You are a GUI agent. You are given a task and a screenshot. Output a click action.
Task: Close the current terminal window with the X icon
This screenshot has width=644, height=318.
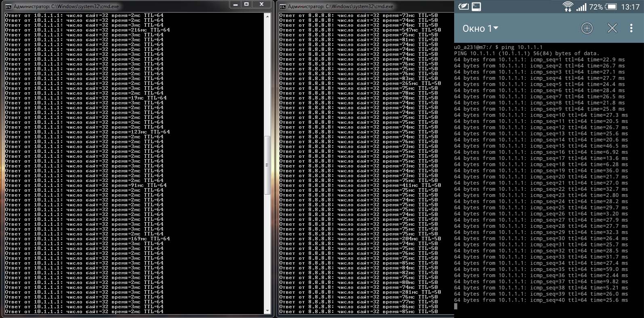612,28
